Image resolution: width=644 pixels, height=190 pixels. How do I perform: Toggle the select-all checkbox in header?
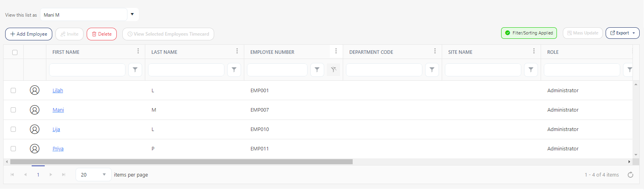coord(15,52)
